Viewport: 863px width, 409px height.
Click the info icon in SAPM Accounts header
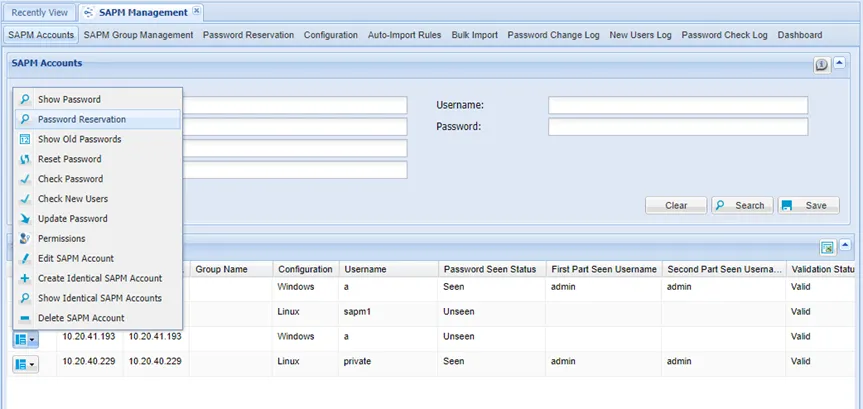(x=822, y=65)
